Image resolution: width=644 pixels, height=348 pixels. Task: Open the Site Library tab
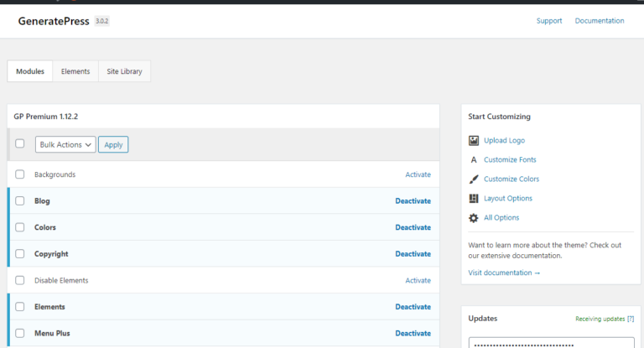tap(124, 71)
